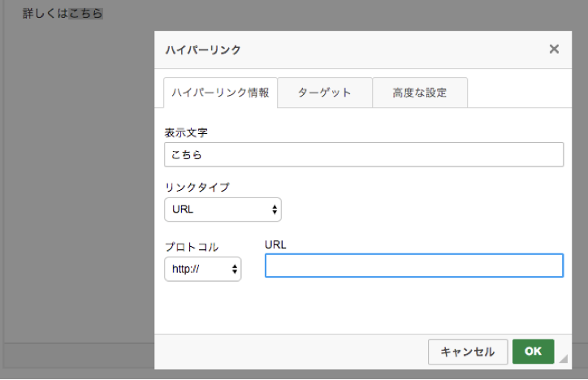Click the dimmed editor area left of dialog
This screenshot has width=588, height=380.
[x=77, y=179]
